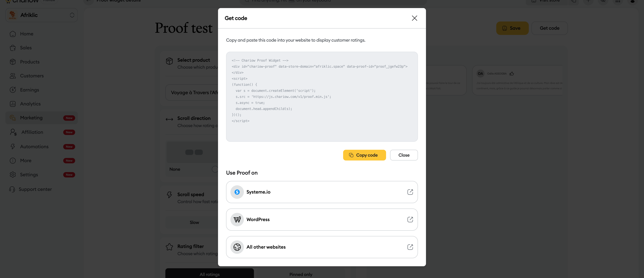This screenshot has height=278, width=644.
Task: Choose the Slow scroll speed option
Action: click(194, 222)
